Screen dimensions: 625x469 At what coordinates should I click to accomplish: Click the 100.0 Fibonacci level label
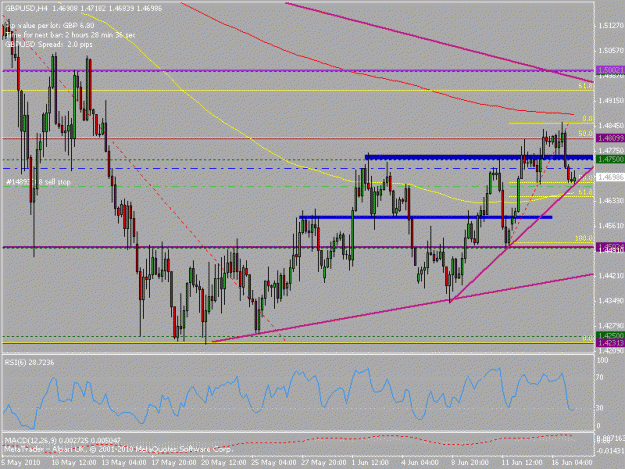coord(584,238)
